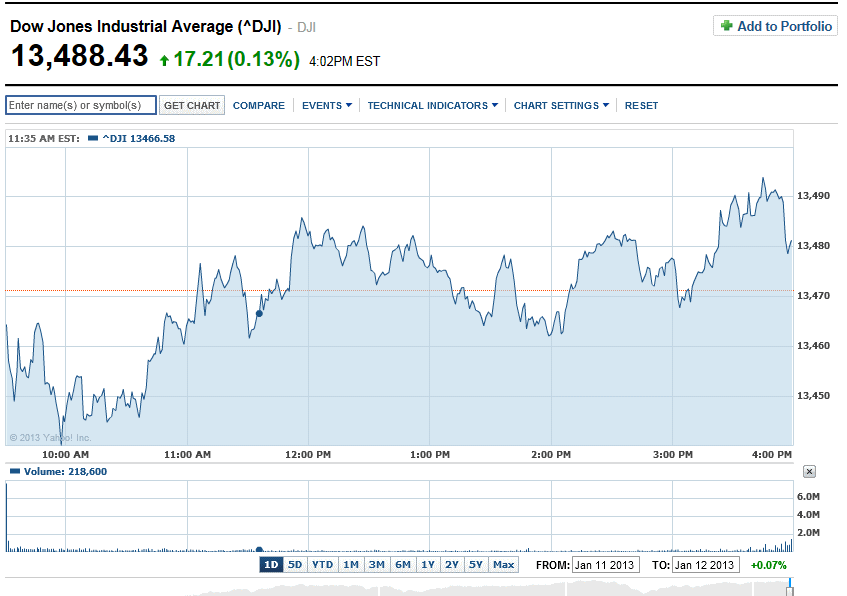Select the YTD range option
Image resolution: width=847 pixels, height=596 pixels.
coord(322,565)
